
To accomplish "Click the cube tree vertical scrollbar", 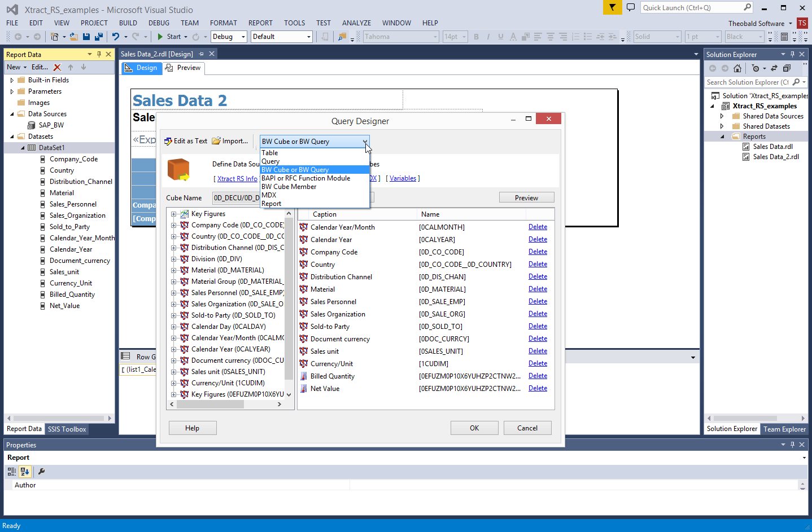I will coord(289,298).
